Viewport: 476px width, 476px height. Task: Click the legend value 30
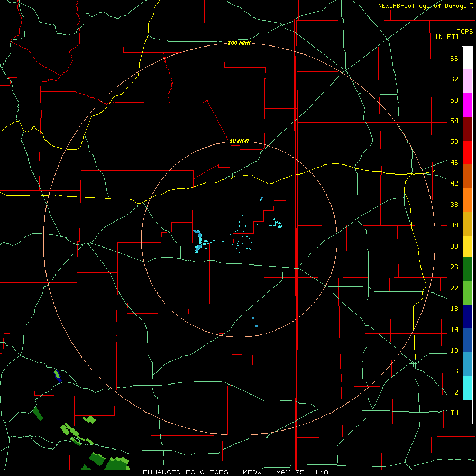pyautogui.click(x=454, y=246)
